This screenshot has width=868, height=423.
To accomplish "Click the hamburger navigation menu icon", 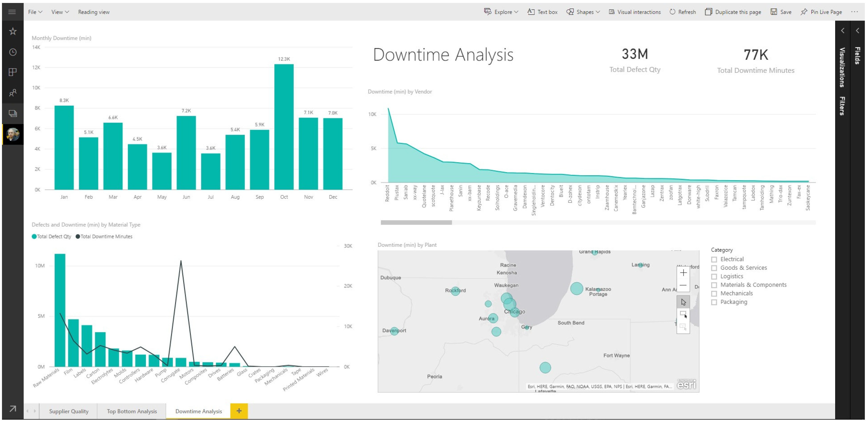I will coord(12,12).
